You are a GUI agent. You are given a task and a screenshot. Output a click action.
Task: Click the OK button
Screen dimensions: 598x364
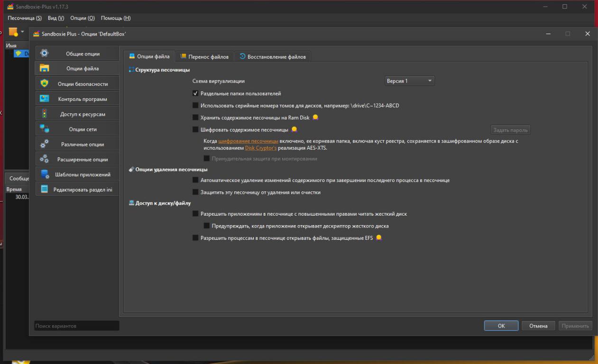point(501,326)
